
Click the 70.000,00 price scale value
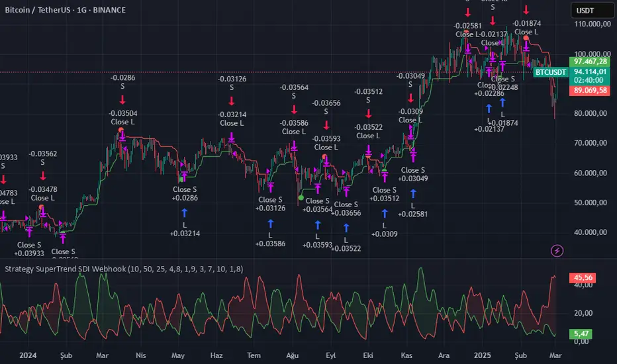[x=591, y=143]
